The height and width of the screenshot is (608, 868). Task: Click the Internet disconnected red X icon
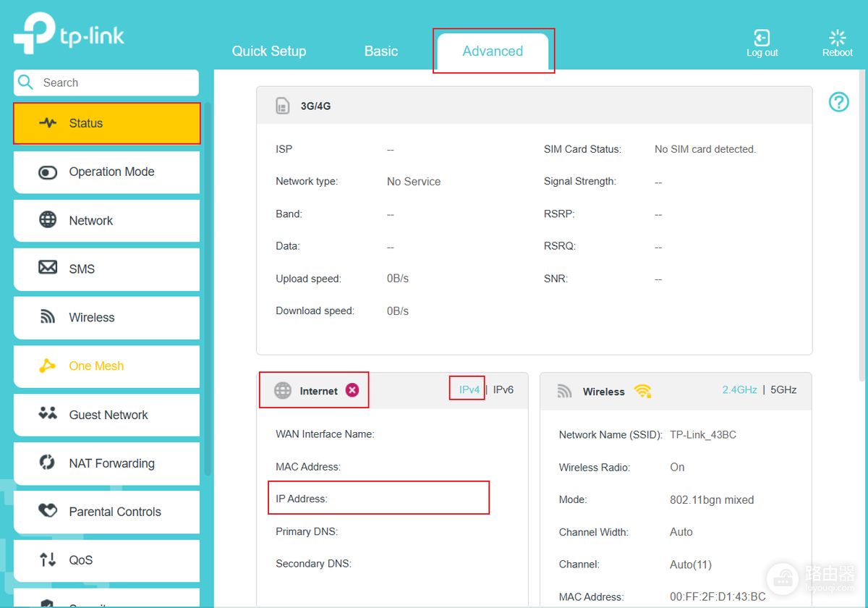(x=352, y=390)
